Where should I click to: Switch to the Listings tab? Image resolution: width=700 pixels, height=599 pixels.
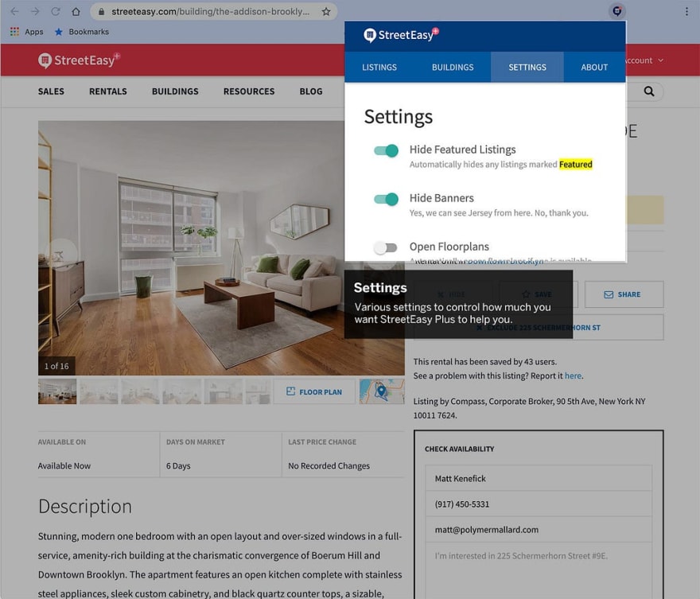379,67
